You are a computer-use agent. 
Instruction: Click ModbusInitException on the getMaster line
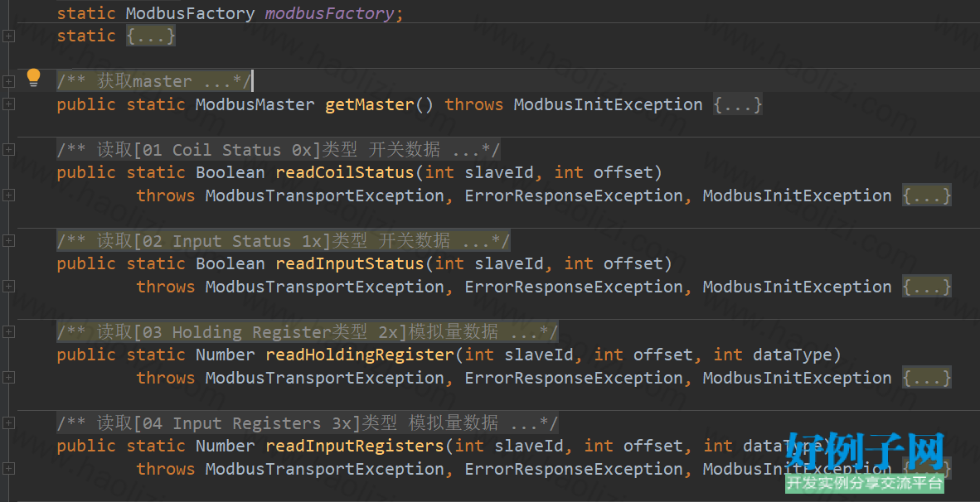click(x=608, y=104)
